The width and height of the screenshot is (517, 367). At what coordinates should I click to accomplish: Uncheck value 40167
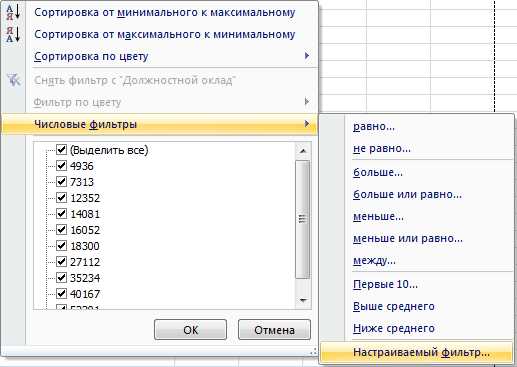tap(61, 293)
